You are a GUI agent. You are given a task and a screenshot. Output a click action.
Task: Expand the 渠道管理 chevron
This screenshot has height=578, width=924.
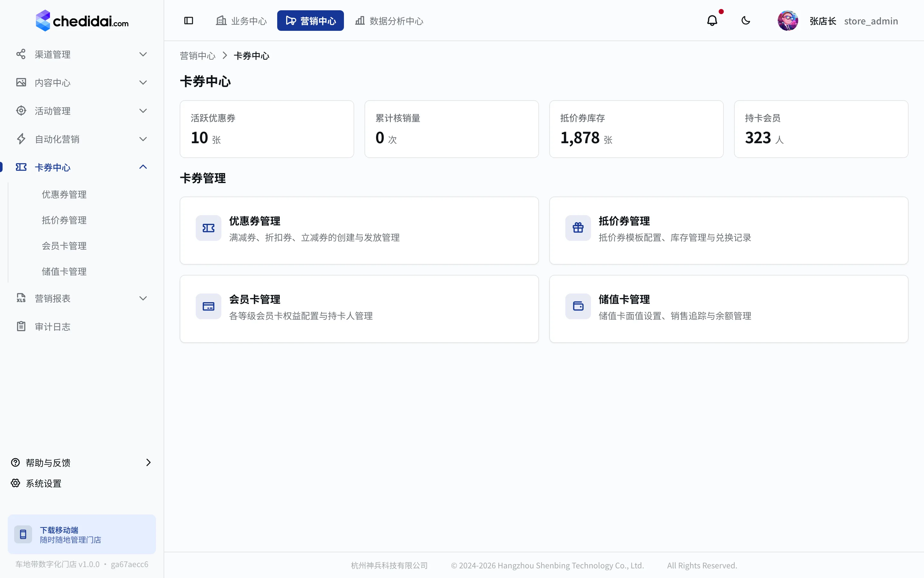[143, 54]
